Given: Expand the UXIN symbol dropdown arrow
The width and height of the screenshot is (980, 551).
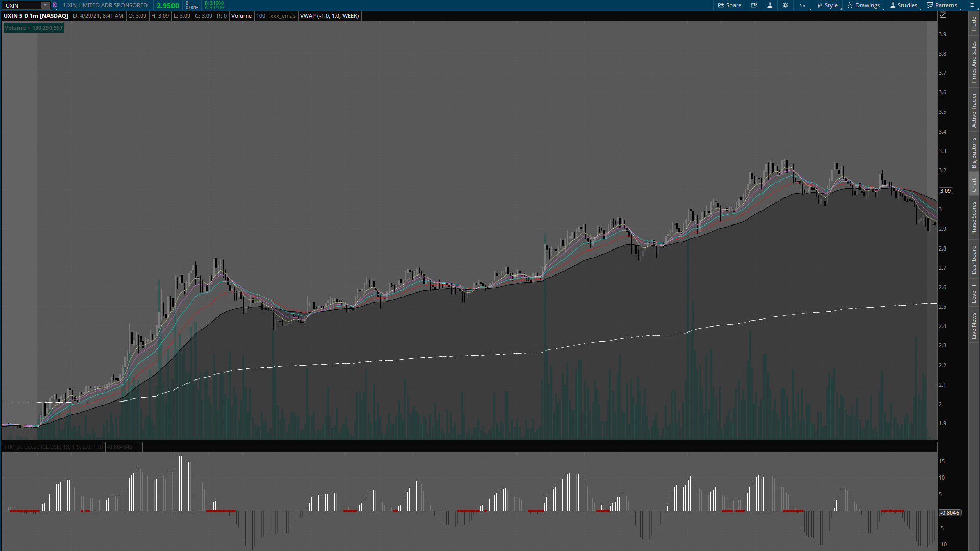Looking at the screenshot, I should 45,5.
